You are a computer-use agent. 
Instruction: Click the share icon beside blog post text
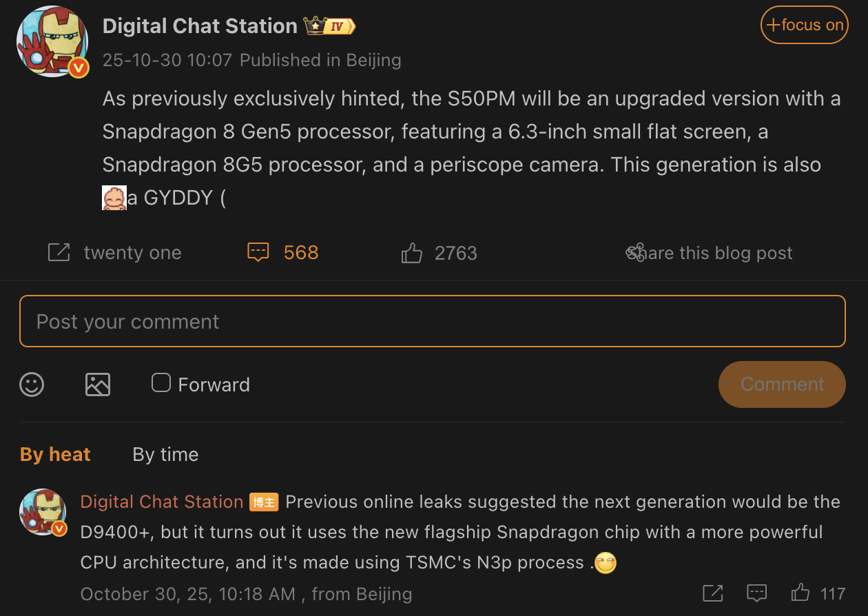(x=634, y=253)
